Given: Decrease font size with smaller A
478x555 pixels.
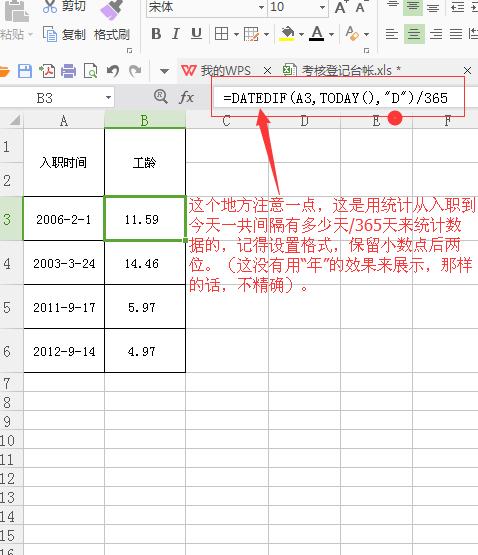Looking at the screenshot, I should click(x=361, y=7).
